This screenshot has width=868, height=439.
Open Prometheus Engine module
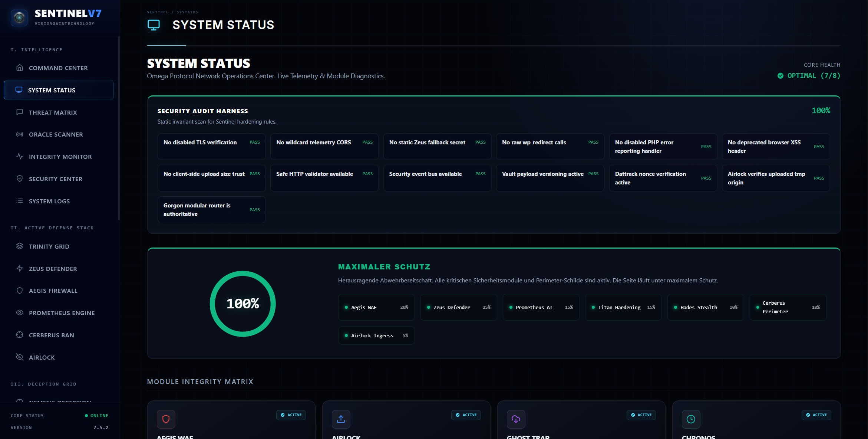(59, 313)
